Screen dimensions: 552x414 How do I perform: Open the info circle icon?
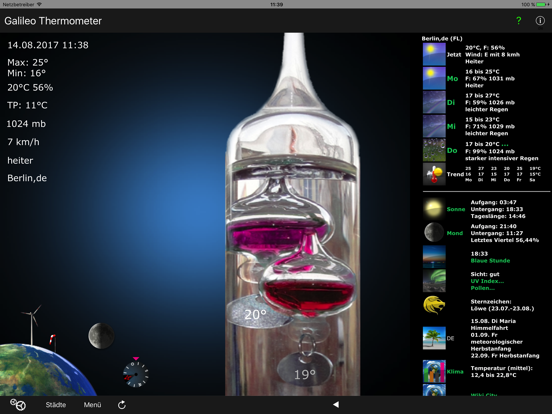click(x=540, y=21)
